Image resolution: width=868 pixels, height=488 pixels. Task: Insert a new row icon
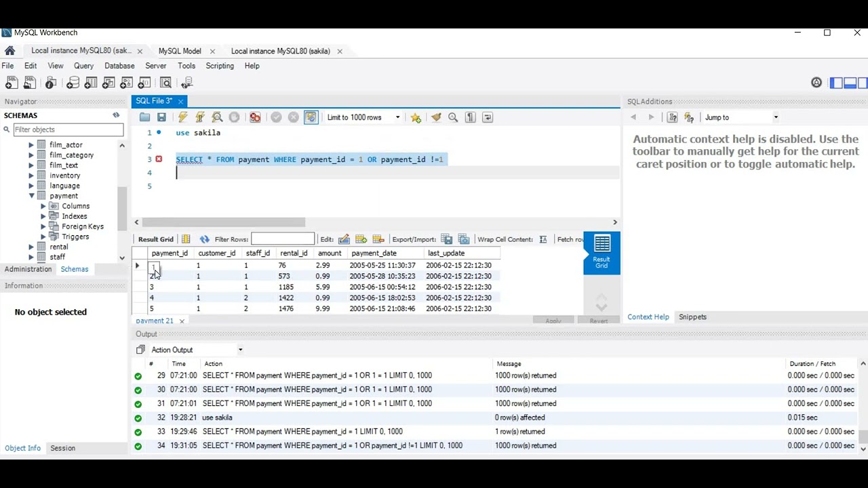click(361, 239)
